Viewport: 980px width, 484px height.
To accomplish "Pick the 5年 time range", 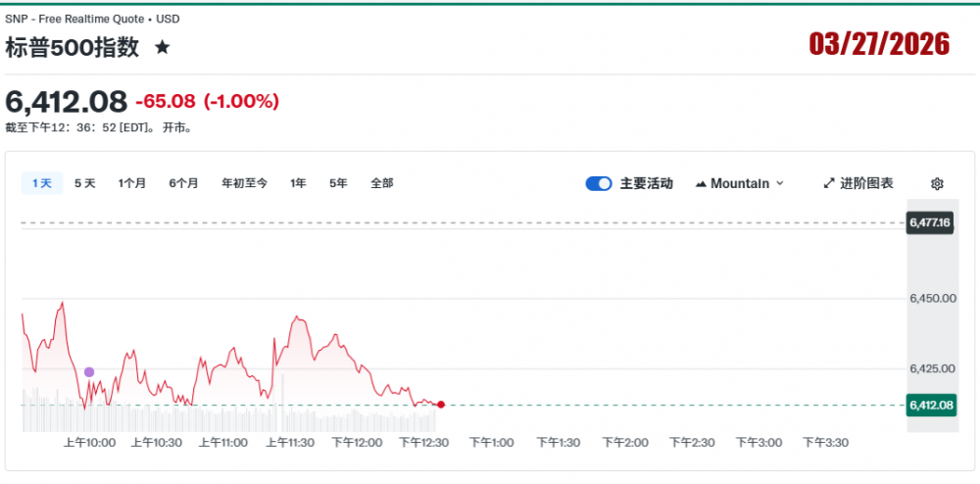I will coord(338,183).
